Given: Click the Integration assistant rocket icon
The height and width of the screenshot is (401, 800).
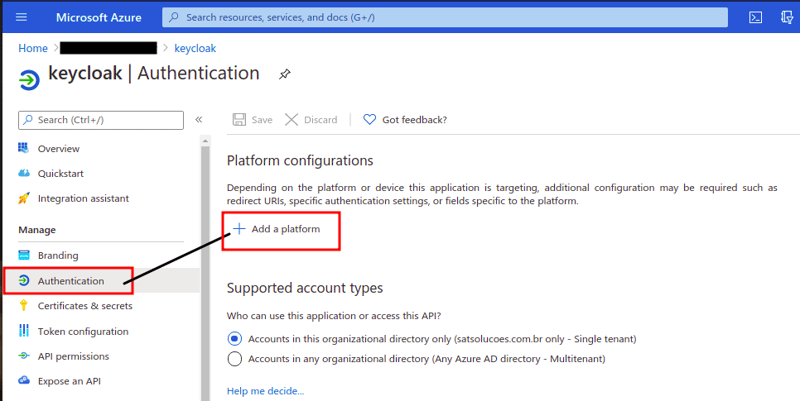Looking at the screenshot, I should 23,198.
